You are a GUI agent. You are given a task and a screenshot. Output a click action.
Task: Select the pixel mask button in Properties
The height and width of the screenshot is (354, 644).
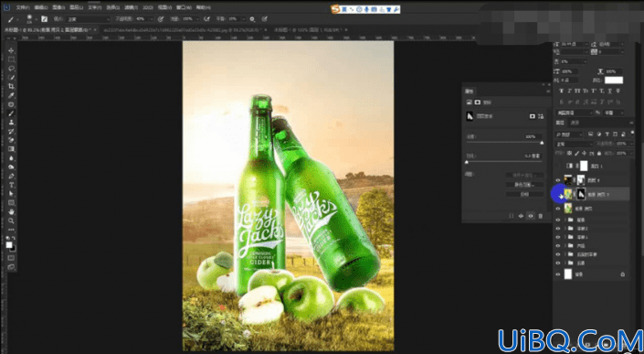[533, 117]
